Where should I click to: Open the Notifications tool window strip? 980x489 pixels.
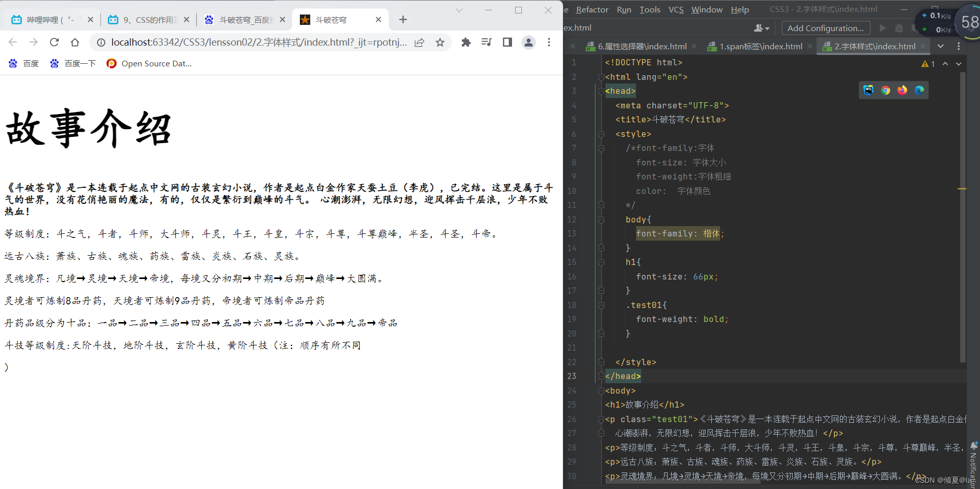tap(973, 465)
